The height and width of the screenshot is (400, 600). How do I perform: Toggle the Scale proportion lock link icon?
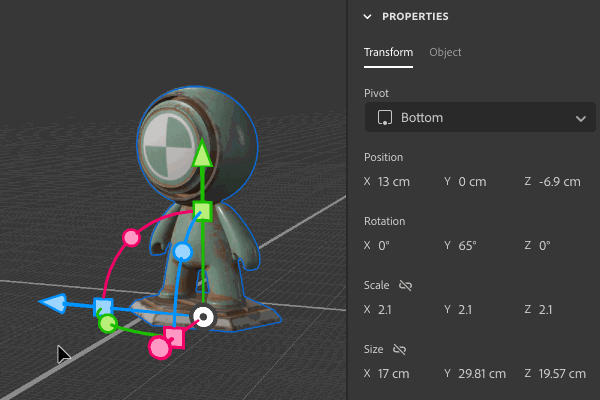point(405,286)
